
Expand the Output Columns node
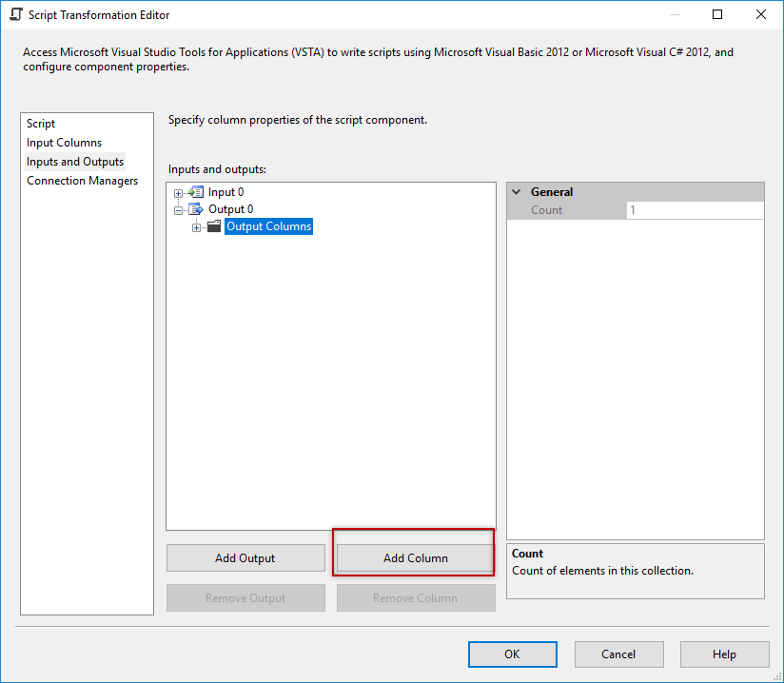[x=196, y=225]
